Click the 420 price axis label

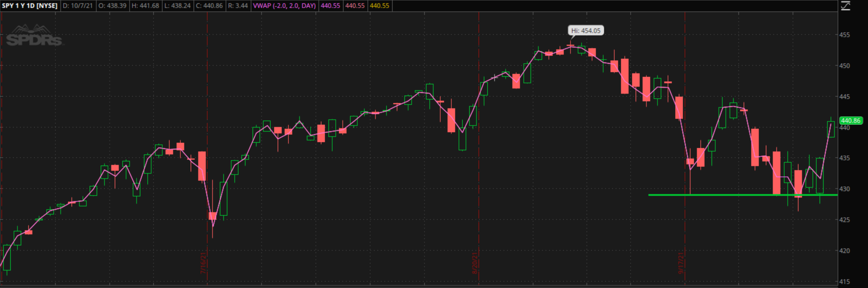coord(845,251)
